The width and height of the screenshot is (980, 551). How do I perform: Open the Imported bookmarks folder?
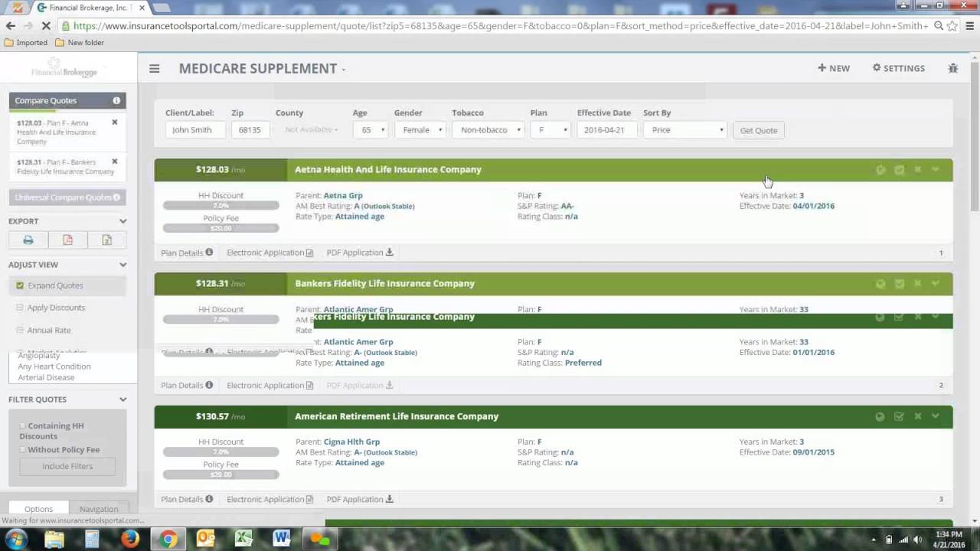(x=26, y=43)
